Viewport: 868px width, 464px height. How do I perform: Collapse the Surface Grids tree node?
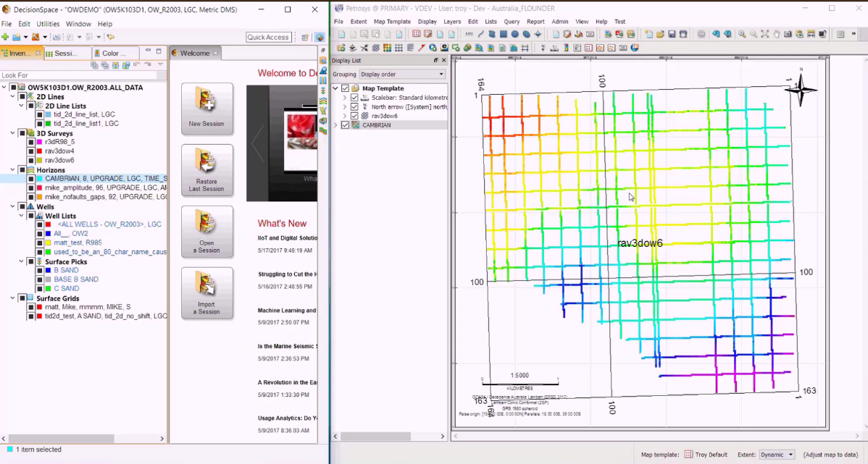coord(13,298)
